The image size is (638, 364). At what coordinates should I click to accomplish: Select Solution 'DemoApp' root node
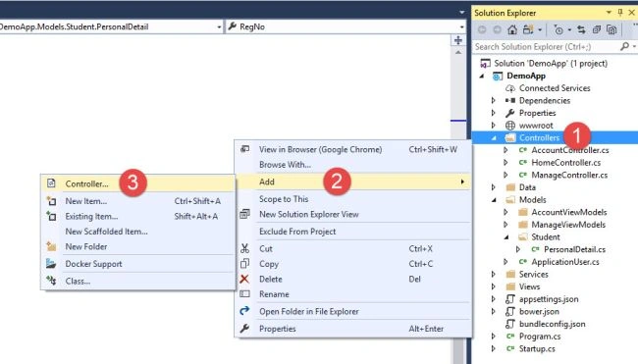[551, 64]
